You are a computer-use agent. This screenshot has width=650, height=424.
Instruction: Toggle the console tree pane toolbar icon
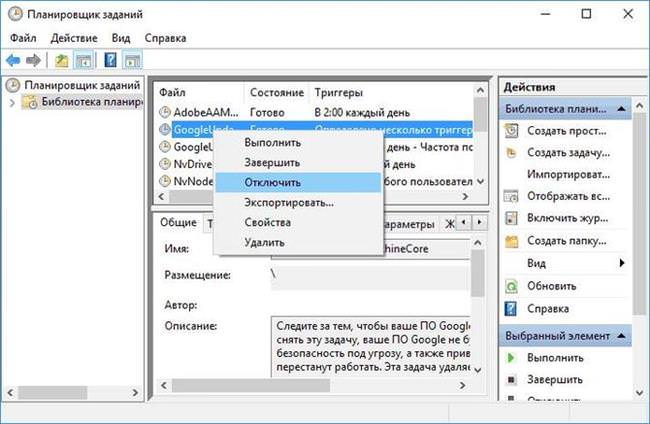pos(83,61)
